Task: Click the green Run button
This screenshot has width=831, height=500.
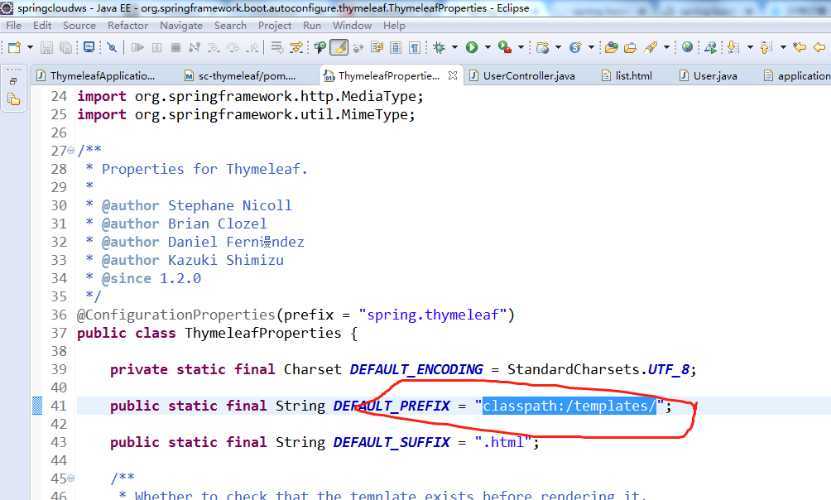Action: pyautogui.click(x=472, y=48)
